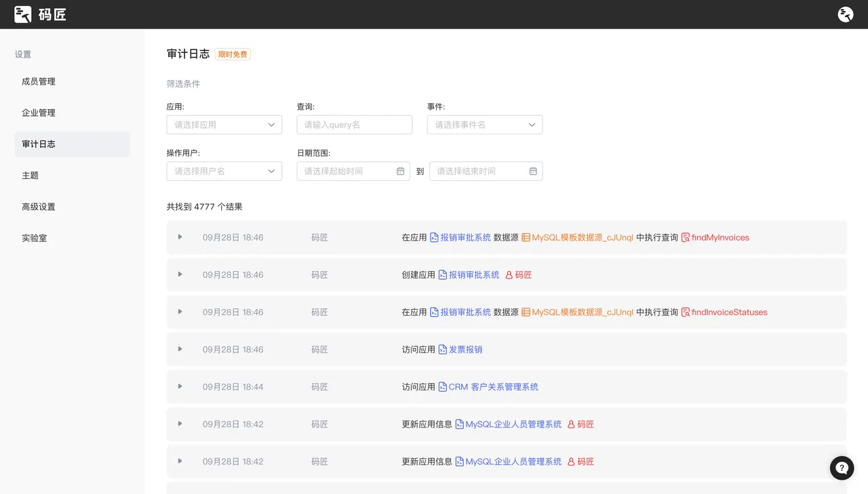
Task: Open 主题 settings page
Action: 73,176
